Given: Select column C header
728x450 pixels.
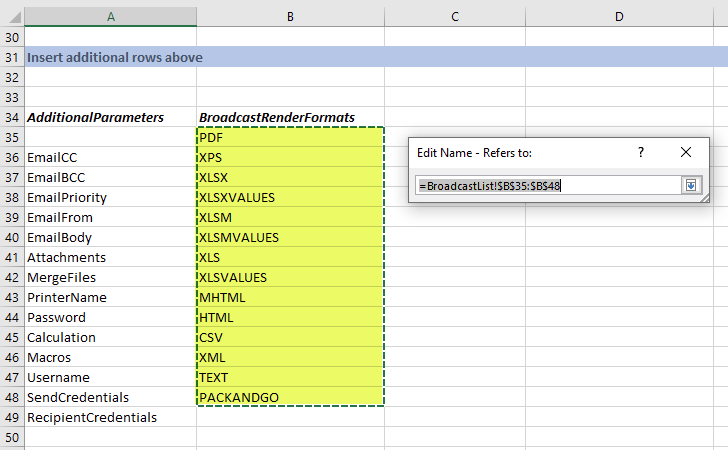Looking at the screenshot, I should pos(455,17).
